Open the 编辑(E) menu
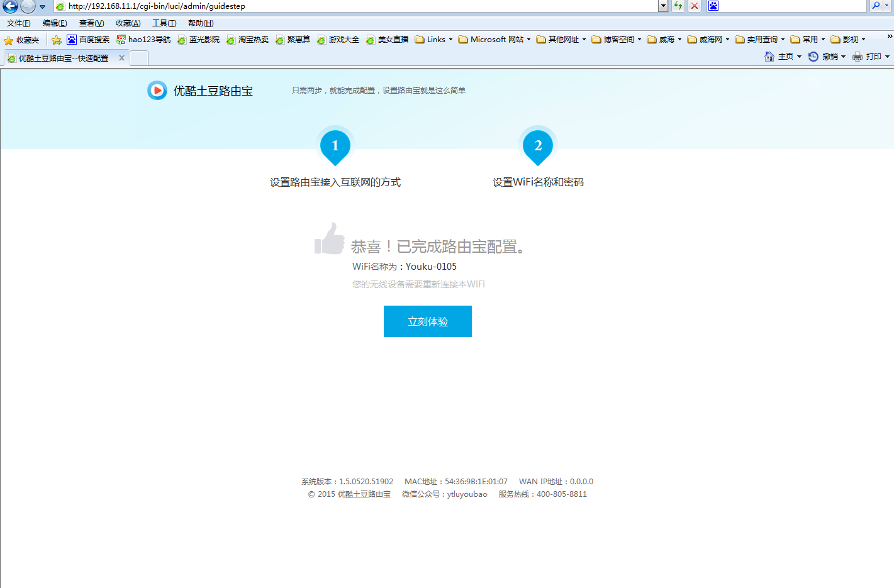 tap(55, 23)
